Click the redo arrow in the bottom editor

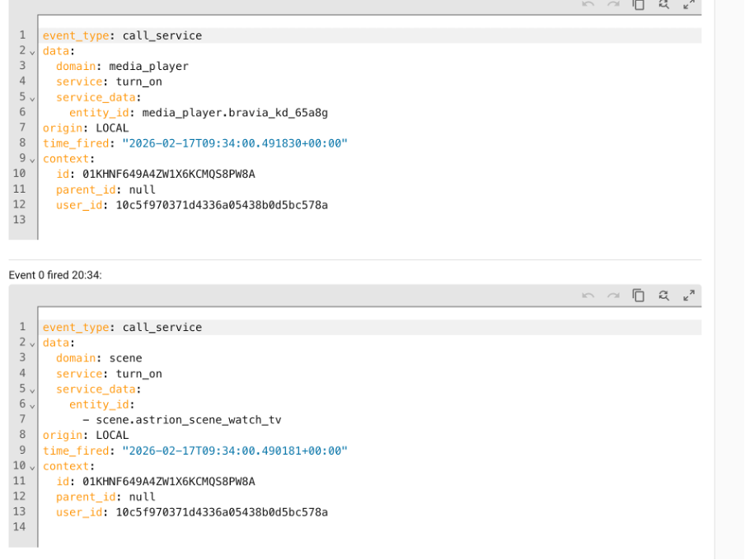612,296
